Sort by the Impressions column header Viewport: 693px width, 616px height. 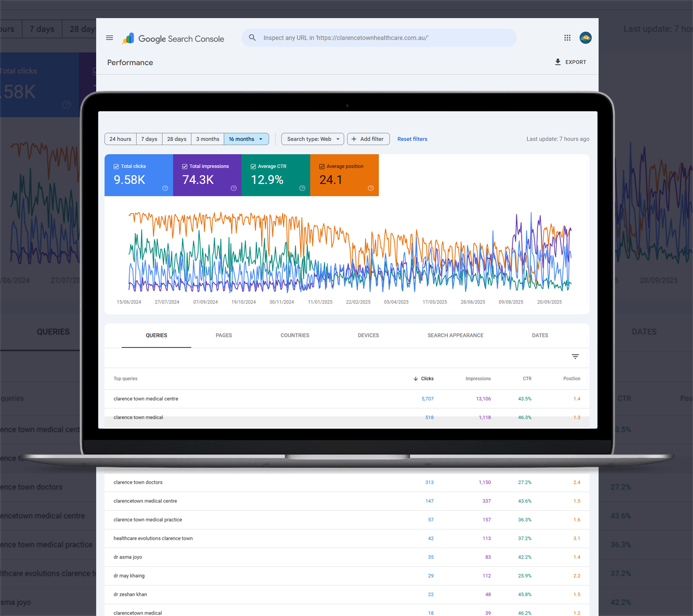pos(478,379)
